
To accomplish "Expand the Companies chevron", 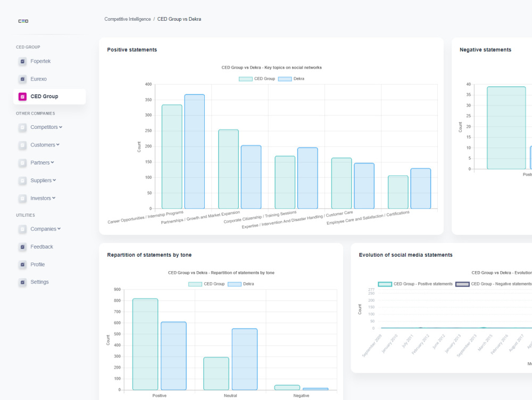I will [x=59, y=228].
